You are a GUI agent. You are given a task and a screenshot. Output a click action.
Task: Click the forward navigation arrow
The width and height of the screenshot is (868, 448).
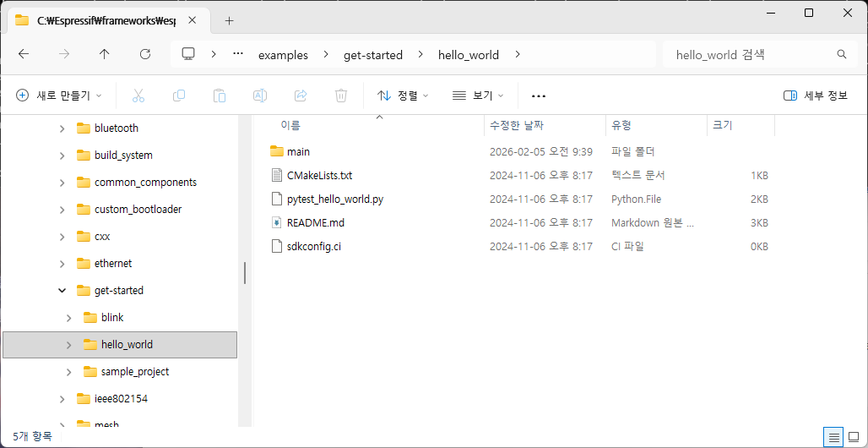[64, 54]
